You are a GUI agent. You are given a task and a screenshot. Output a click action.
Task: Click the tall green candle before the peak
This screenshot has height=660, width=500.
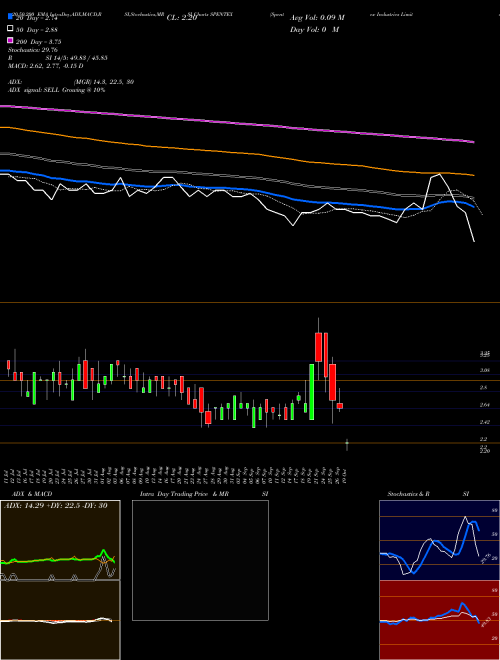(x=311, y=392)
